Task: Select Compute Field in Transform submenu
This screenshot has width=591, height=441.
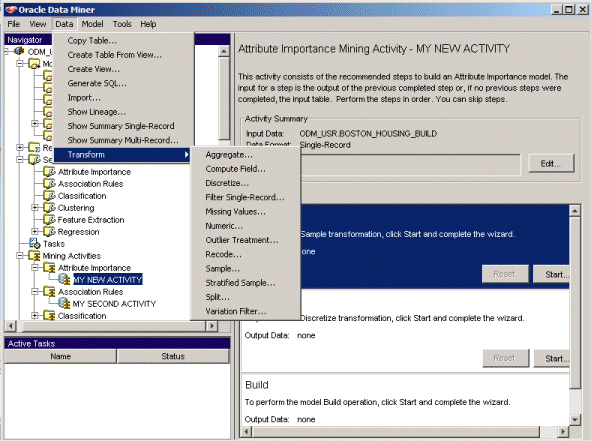Action: (x=246, y=169)
